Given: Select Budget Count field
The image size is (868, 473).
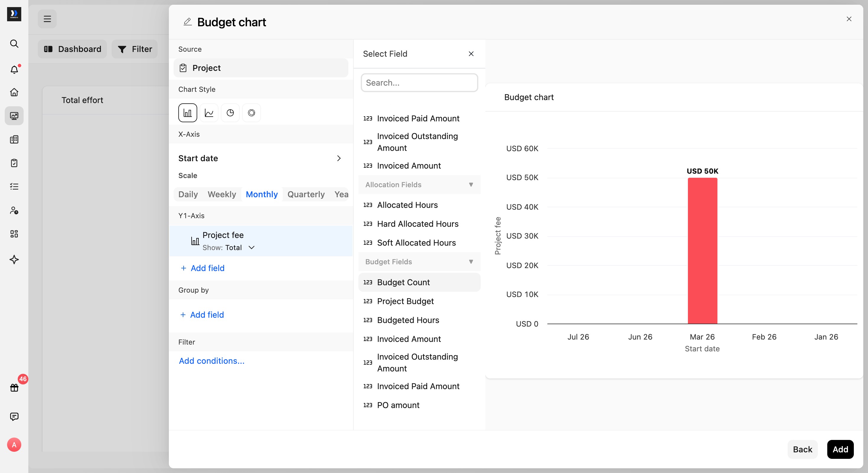Looking at the screenshot, I should (x=419, y=282).
